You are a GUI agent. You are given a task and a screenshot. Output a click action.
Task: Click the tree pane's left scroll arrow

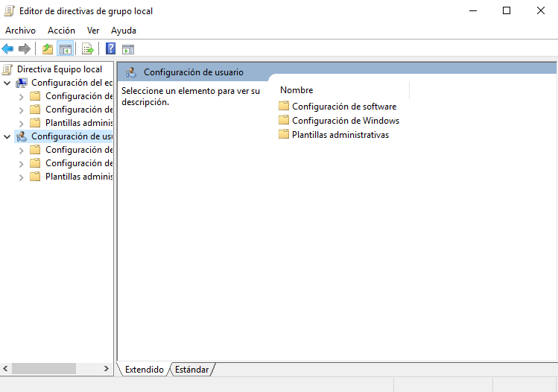click(5, 368)
